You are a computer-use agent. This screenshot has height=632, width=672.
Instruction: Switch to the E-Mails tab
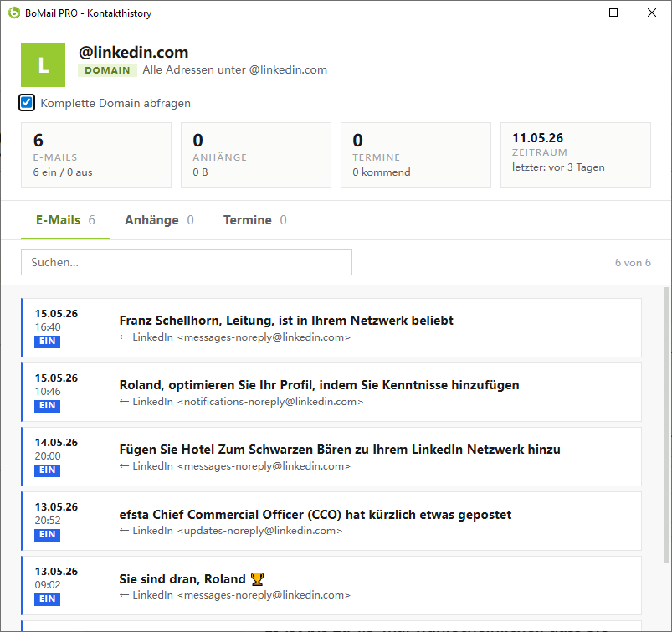coord(65,220)
